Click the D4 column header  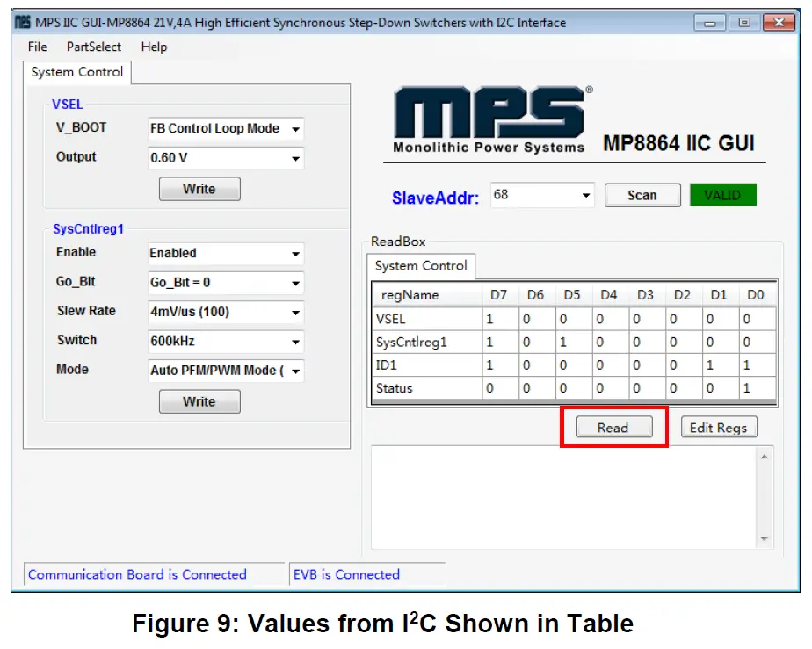pyautogui.click(x=609, y=295)
